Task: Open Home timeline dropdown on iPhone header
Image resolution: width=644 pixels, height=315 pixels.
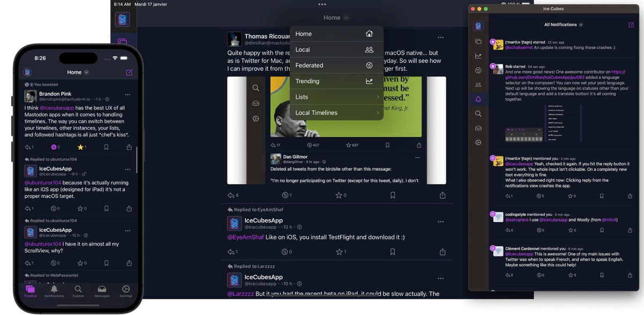Action: (x=78, y=72)
